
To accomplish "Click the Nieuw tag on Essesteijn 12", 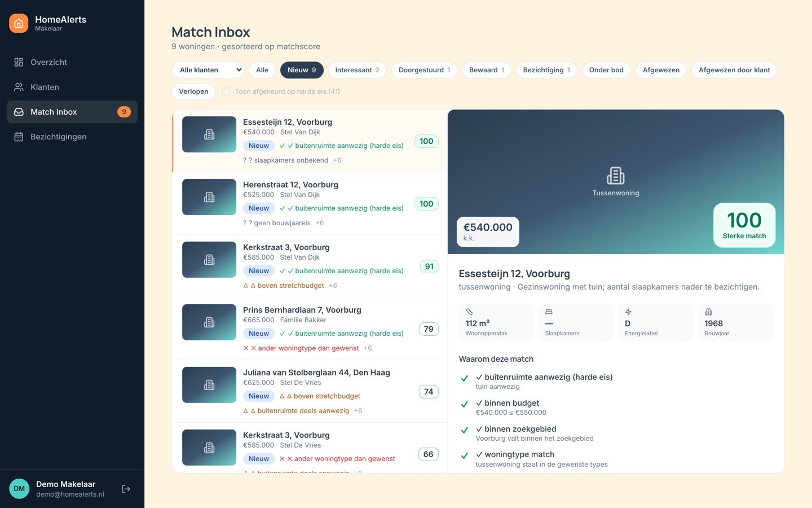I will click(x=259, y=146).
